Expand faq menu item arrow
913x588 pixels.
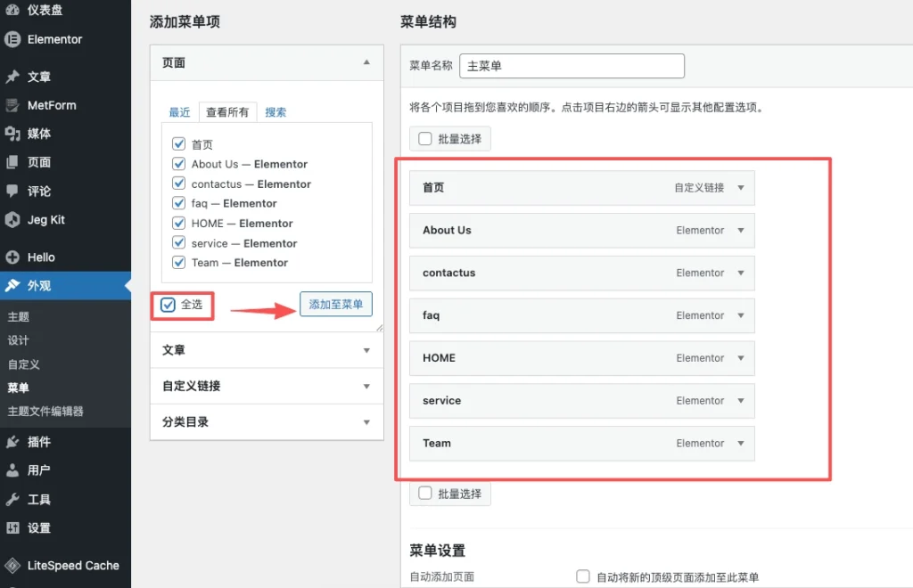point(741,315)
